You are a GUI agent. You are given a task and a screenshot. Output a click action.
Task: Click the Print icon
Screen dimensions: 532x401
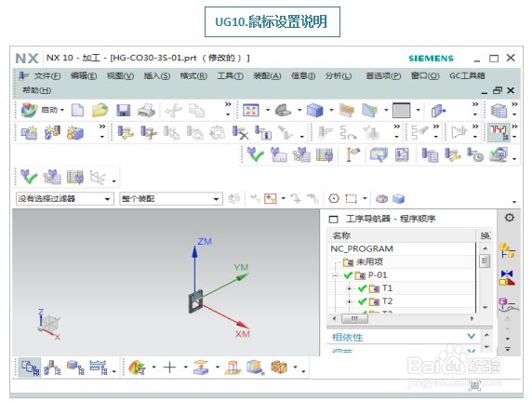coord(147,111)
